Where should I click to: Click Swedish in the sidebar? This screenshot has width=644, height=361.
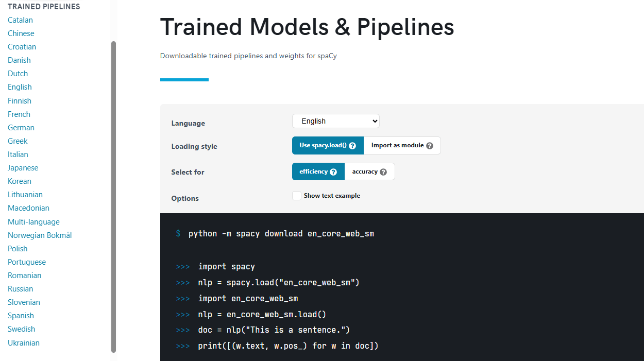(x=22, y=329)
